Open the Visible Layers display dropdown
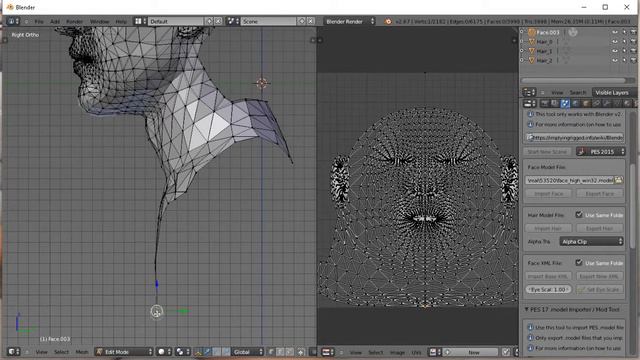 coord(614,93)
